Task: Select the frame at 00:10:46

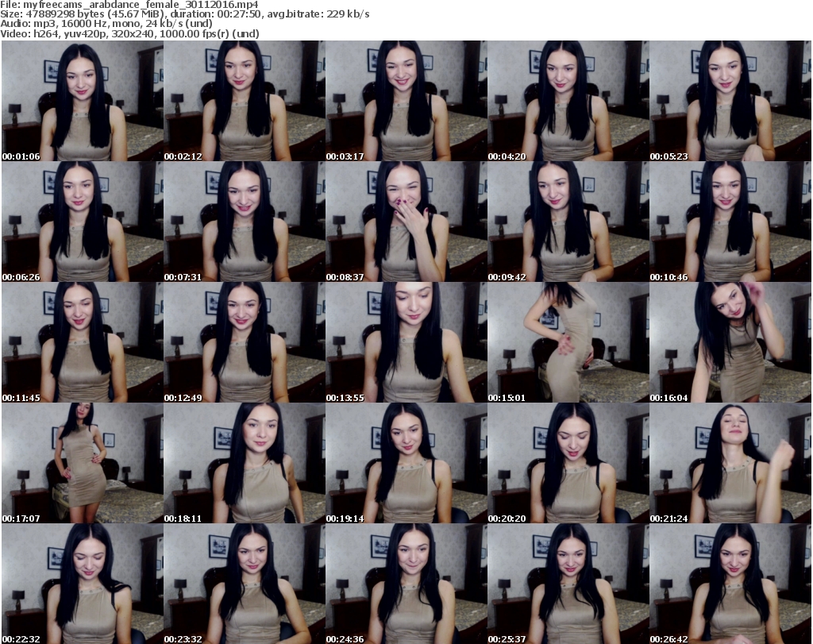Action: pos(730,222)
